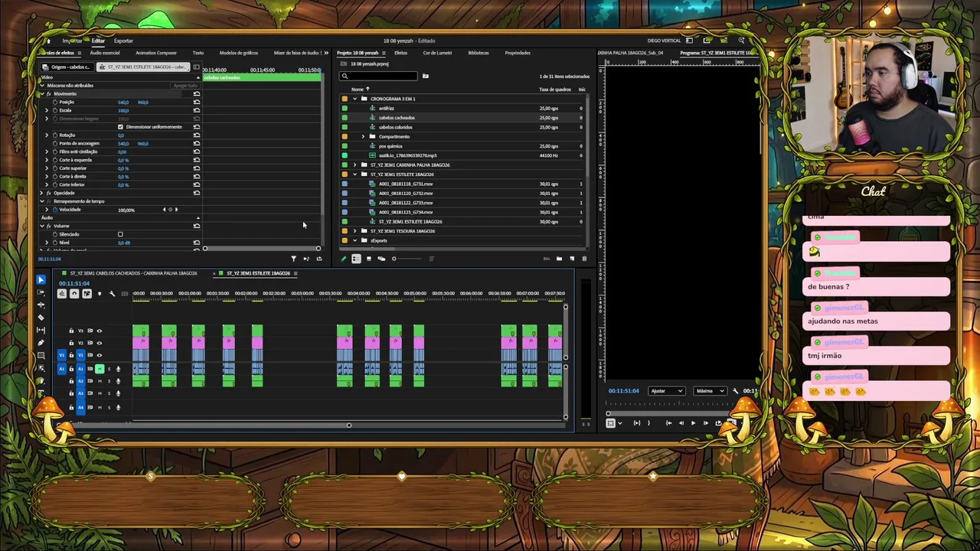Show overflow panel tabs chevron
Screen dimensions: 980x551
pyautogui.click(x=327, y=53)
